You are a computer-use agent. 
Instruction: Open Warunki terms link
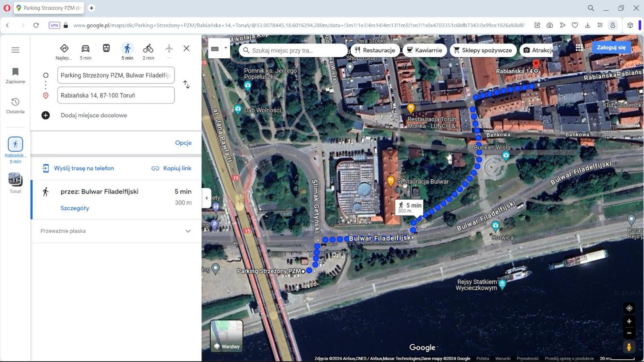[503, 358]
